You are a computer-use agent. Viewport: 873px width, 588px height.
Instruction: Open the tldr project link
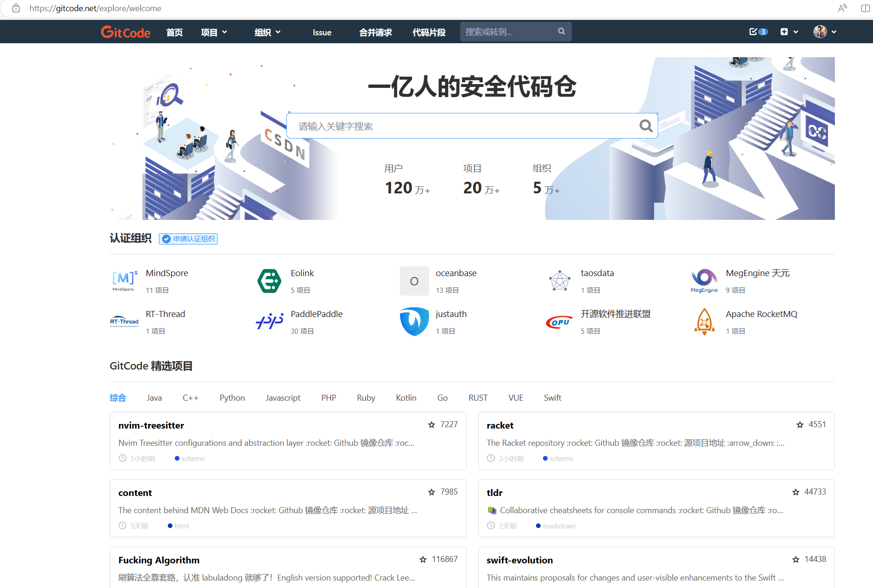[x=495, y=493]
